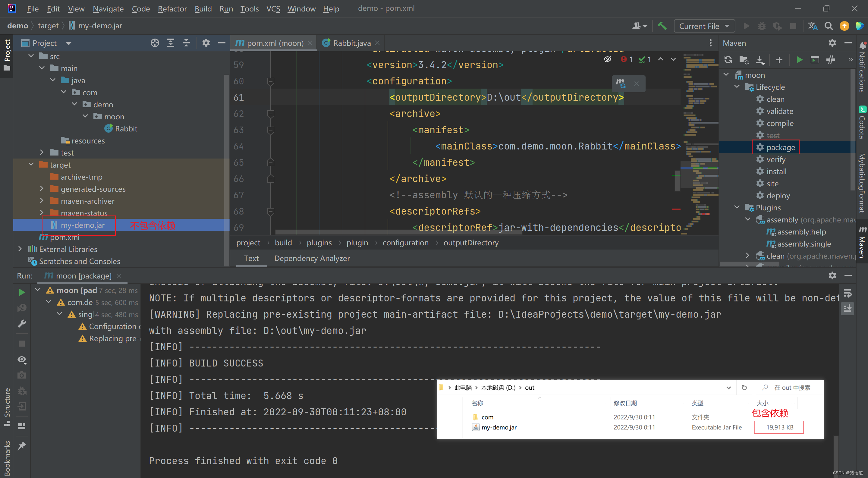Screen dimensions: 868x478
Task: Expand the generated-sources folder
Action: click(x=42, y=189)
